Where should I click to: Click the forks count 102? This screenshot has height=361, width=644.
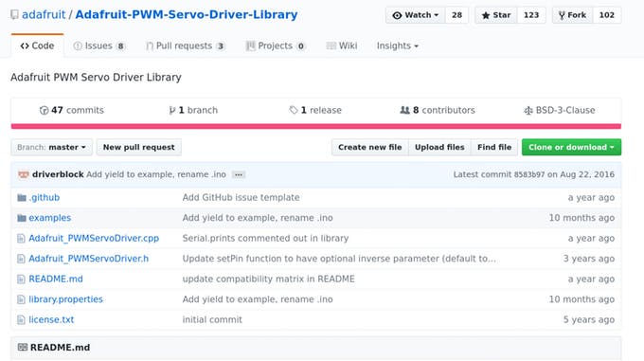point(607,15)
